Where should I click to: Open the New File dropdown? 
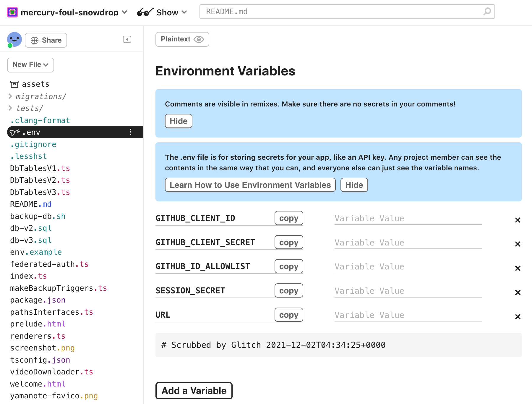pyautogui.click(x=30, y=65)
